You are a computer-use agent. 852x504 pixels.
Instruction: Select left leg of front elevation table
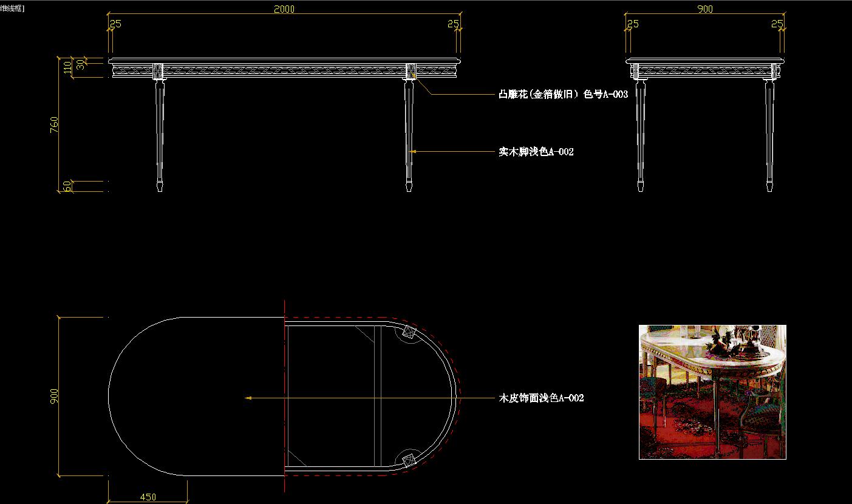coord(160,136)
